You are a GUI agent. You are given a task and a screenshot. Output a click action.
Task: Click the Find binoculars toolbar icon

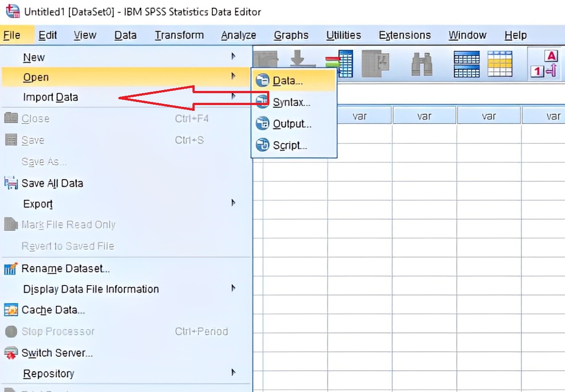[422, 64]
